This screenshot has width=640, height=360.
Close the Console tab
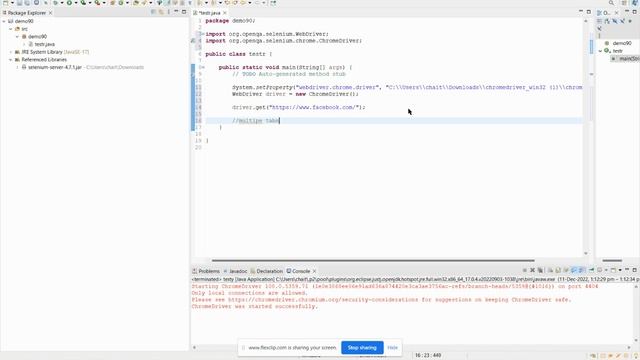tap(314, 271)
